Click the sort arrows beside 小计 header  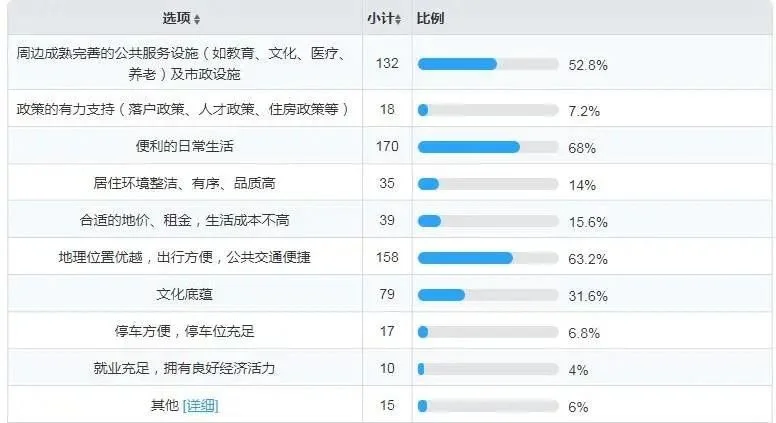pos(398,19)
